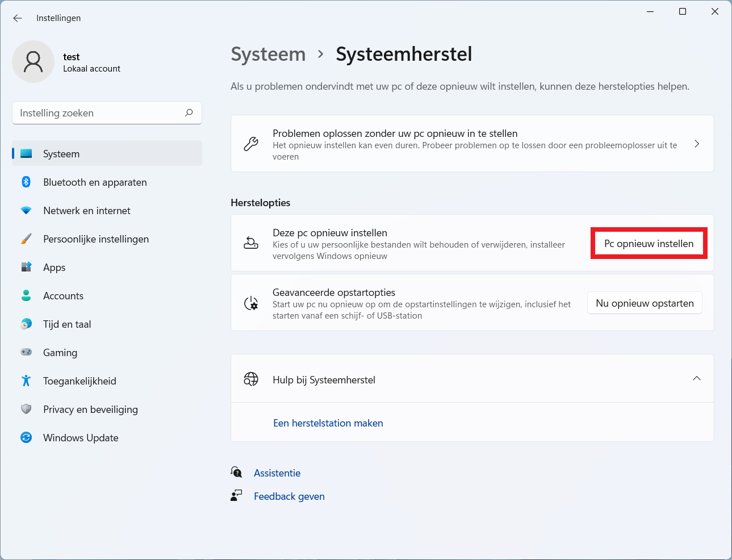The height and width of the screenshot is (560, 732).
Task: Click the Bluetooth icon in sidebar
Action: pos(26,182)
